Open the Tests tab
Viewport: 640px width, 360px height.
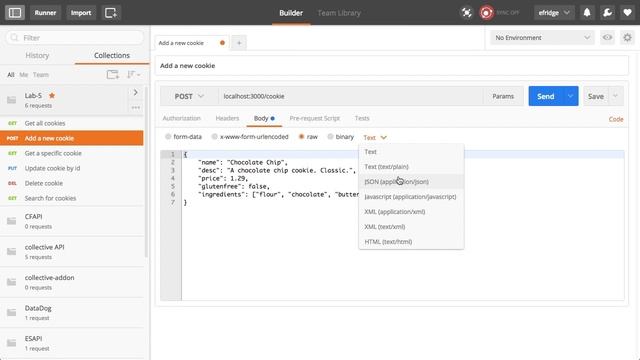(362, 118)
